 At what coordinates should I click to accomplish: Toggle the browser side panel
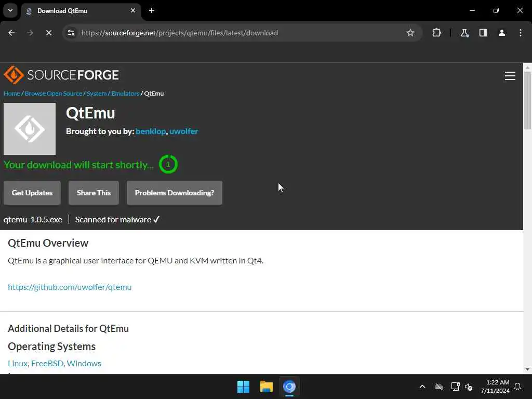click(x=483, y=33)
